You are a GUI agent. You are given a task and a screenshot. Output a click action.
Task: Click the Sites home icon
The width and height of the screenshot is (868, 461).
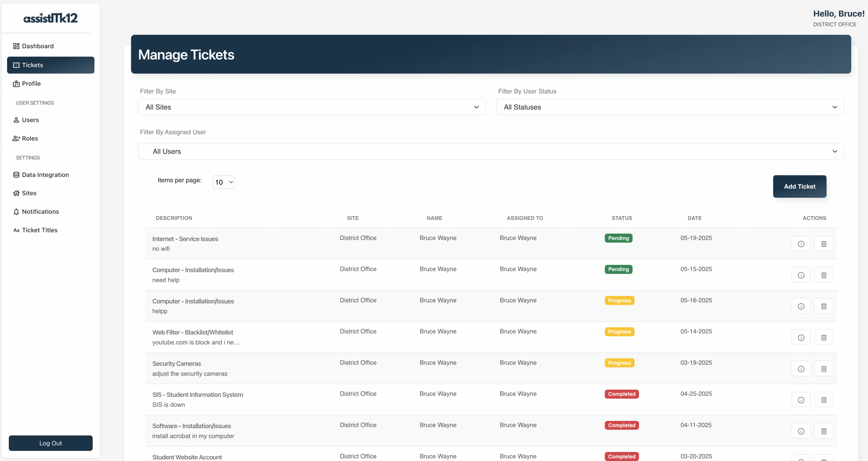point(16,193)
